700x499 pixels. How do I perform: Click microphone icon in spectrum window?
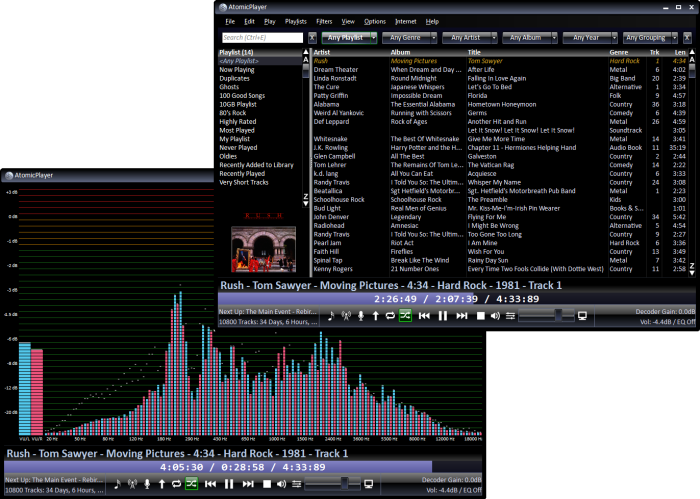147,484
